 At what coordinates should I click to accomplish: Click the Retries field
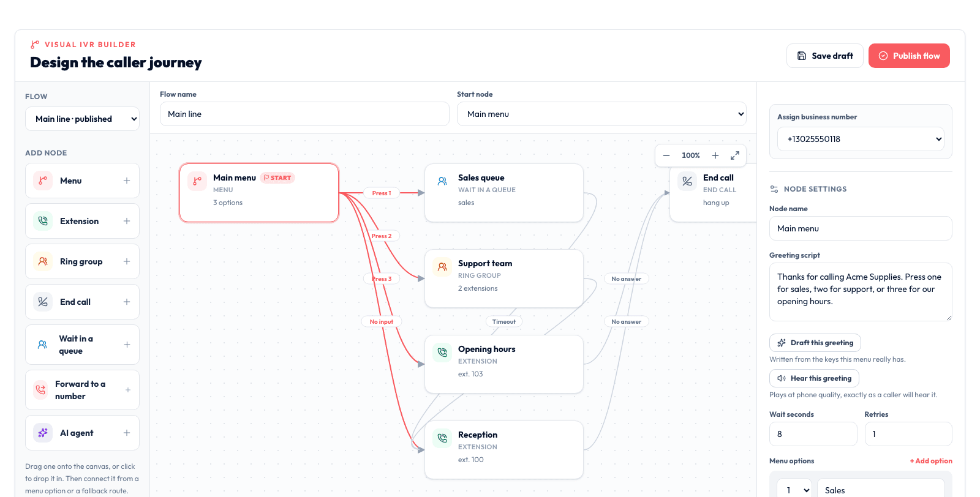908,434
